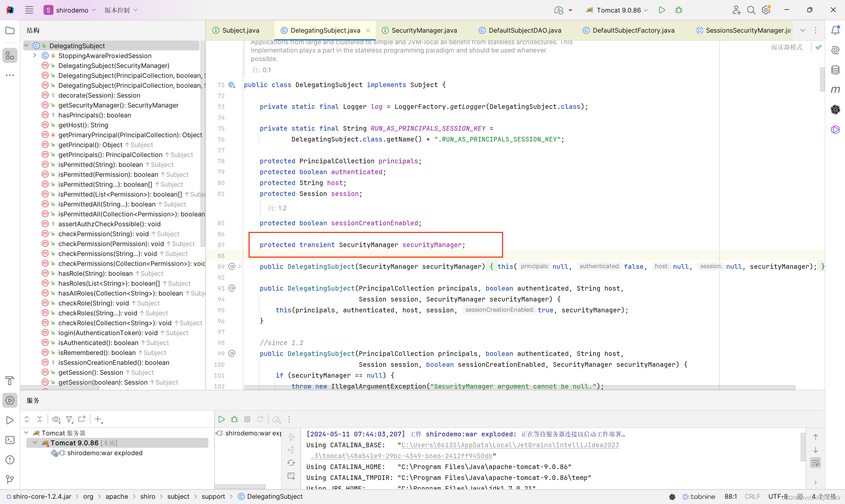Open the Database tool window

click(x=835, y=70)
